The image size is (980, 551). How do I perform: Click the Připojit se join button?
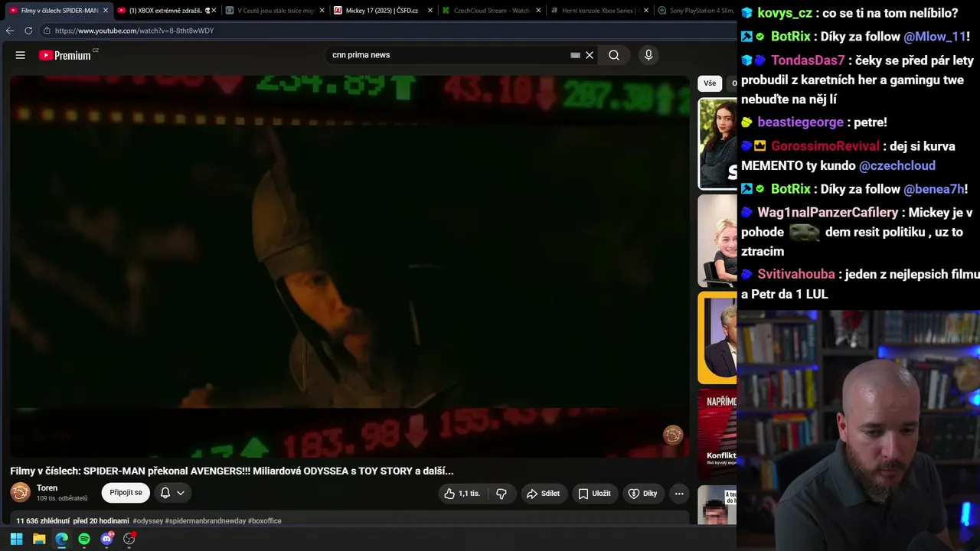pyautogui.click(x=126, y=493)
